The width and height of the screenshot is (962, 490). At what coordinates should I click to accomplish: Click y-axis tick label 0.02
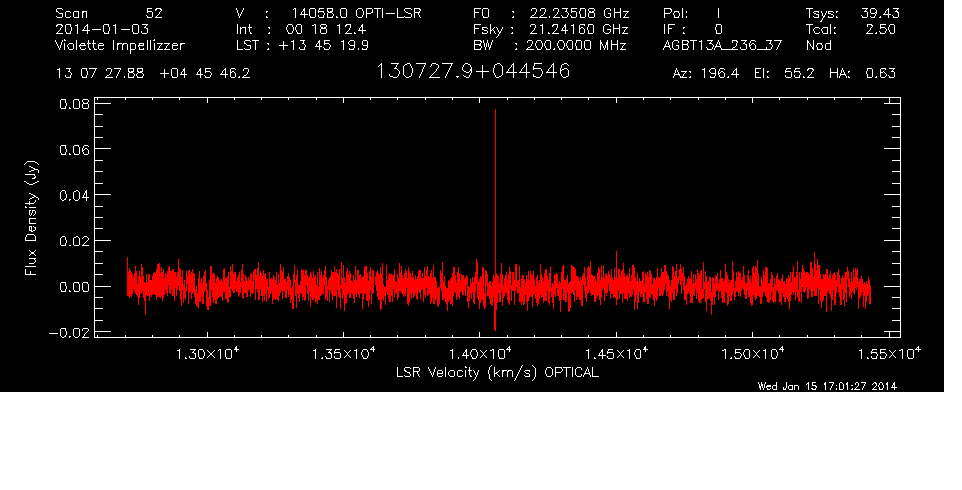click(x=74, y=241)
